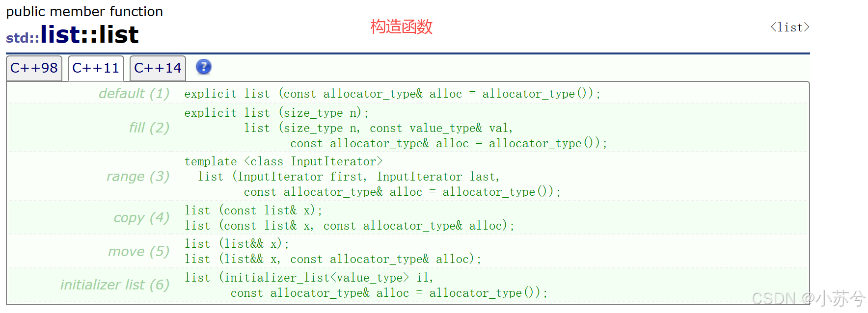This screenshot has height=313, width=868.
Task: Select the currently active C++11 tab
Action: click(95, 68)
